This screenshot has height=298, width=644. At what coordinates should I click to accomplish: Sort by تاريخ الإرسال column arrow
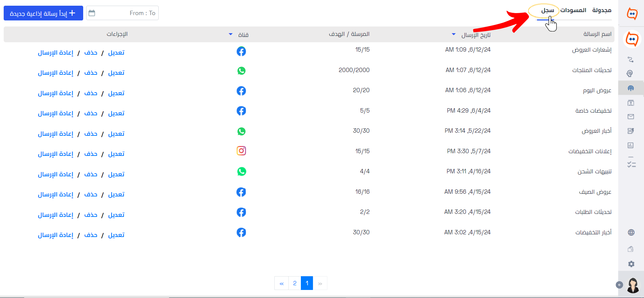[453, 34]
